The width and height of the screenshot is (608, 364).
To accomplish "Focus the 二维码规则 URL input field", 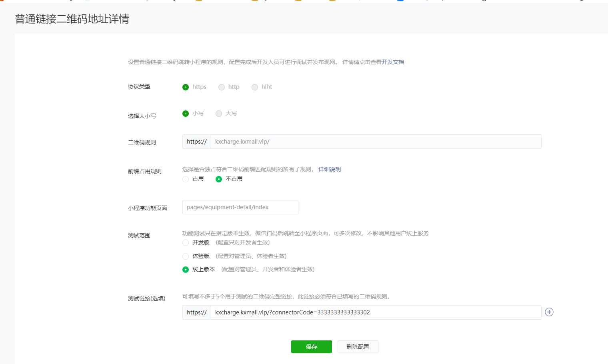I will [x=376, y=142].
